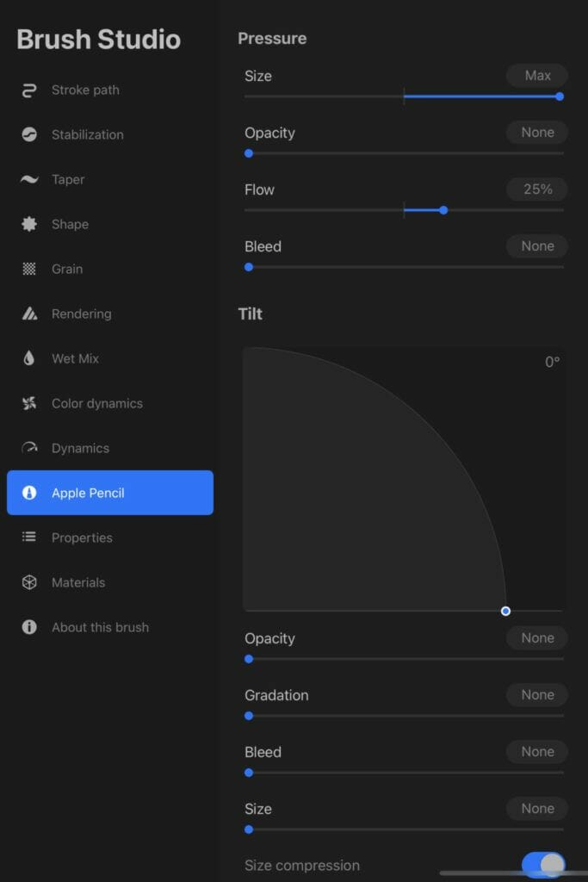Image resolution: width=588 pixels, height=882 pixels.
Task: Open the Wet Mix settings
Action: [110, 358]
